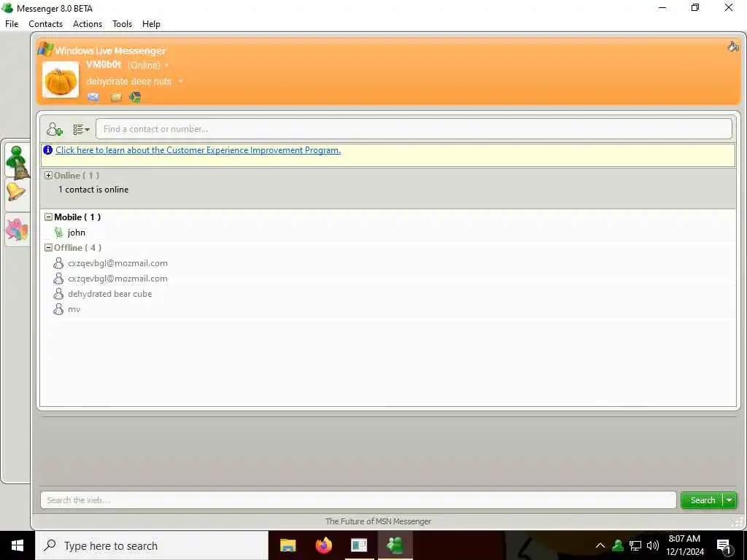This screenshot has width=747, height=560.
Task: Open Firefox from the taskbar
Action: (323, 545)
